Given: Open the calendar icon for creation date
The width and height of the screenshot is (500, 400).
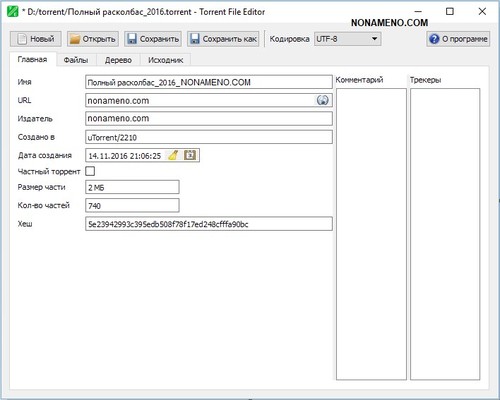Looking at the screenshot, I should [x=190, y=155].
